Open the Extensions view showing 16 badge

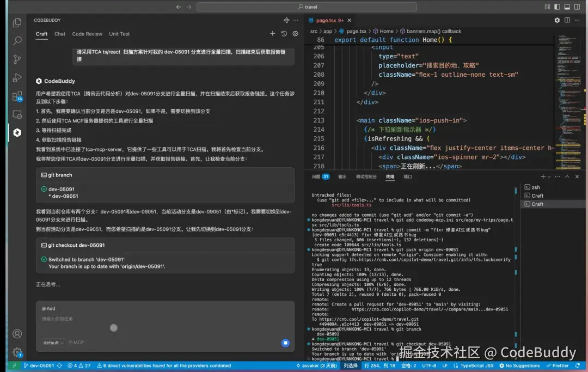16,95
